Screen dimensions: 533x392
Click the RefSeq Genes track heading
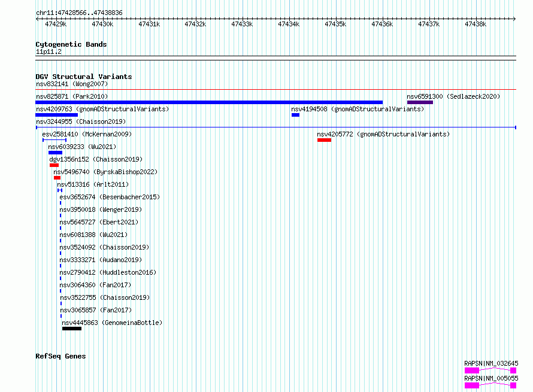[x=60, y=356]
